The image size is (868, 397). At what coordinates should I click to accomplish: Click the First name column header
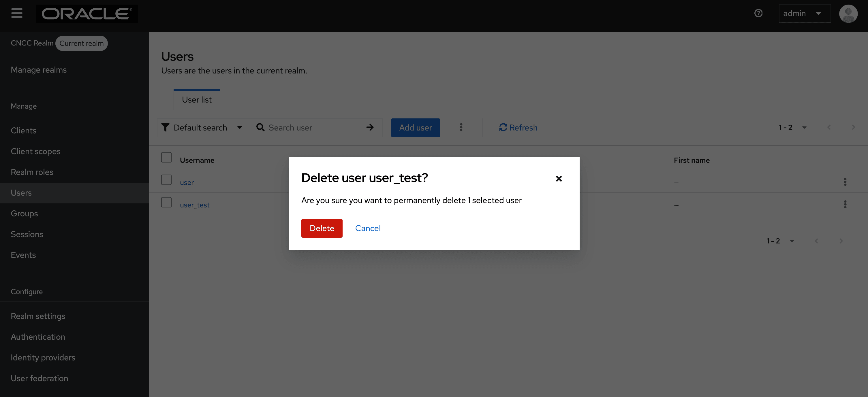[x=692, y=160]
